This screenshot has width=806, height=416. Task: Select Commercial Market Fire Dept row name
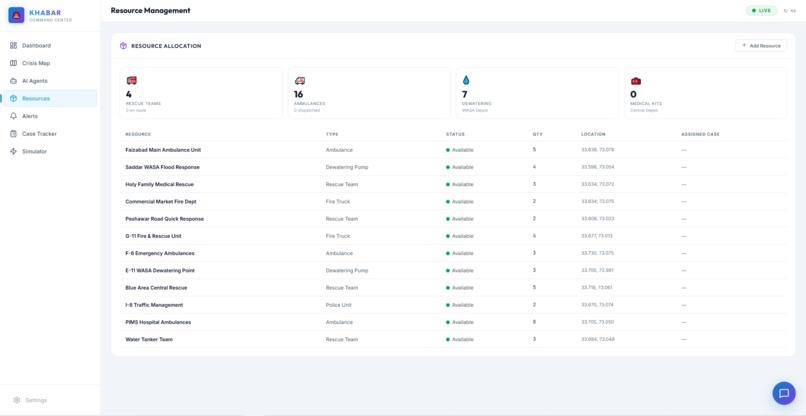click(161, 202)
